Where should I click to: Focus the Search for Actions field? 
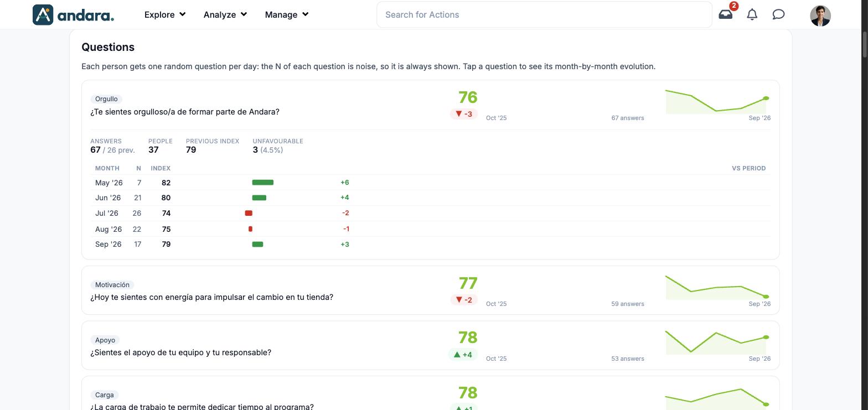[x=544, y=14]
